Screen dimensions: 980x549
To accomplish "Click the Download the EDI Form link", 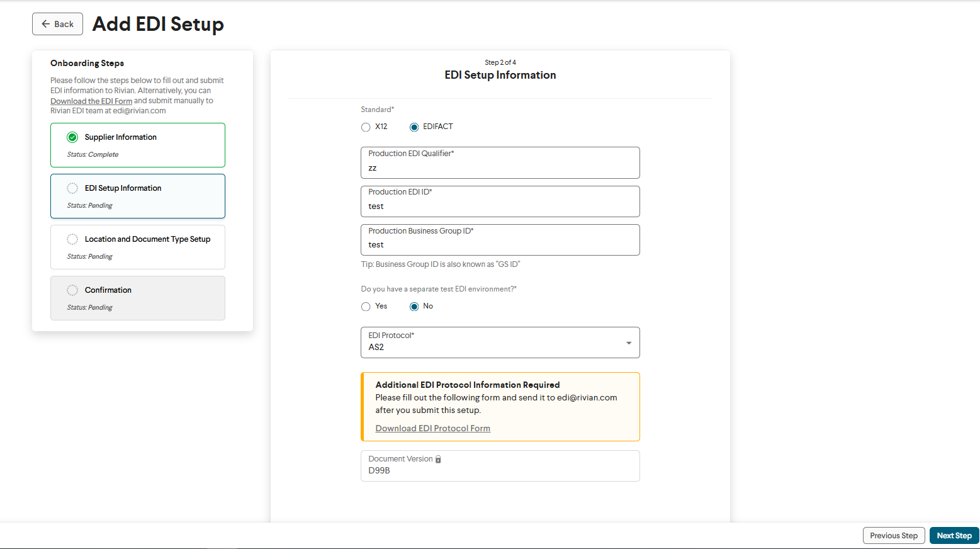I will click(x=91, y=101).
